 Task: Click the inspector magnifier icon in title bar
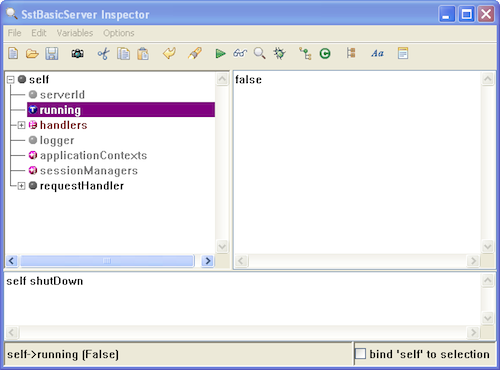12,14
